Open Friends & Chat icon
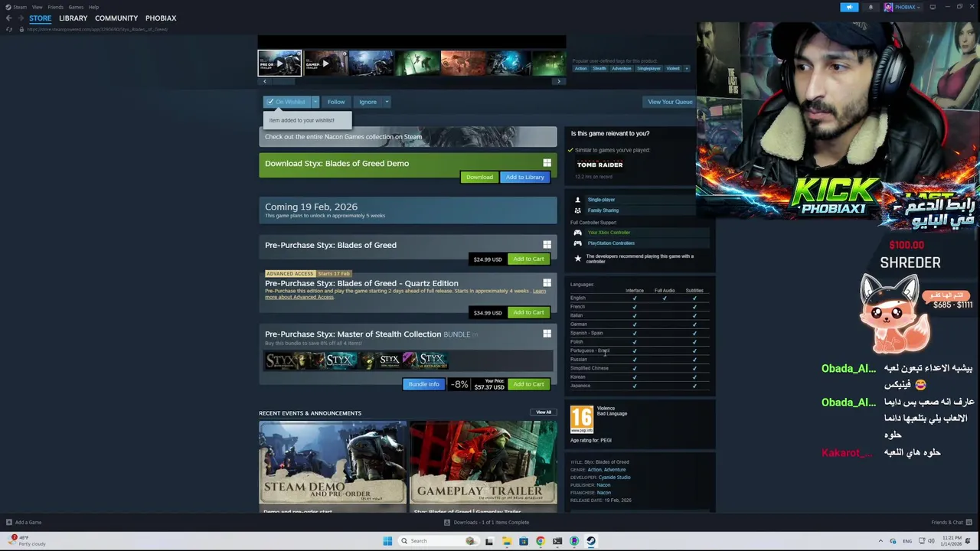This screenshot has width=980, height=551. coord(969,522)
